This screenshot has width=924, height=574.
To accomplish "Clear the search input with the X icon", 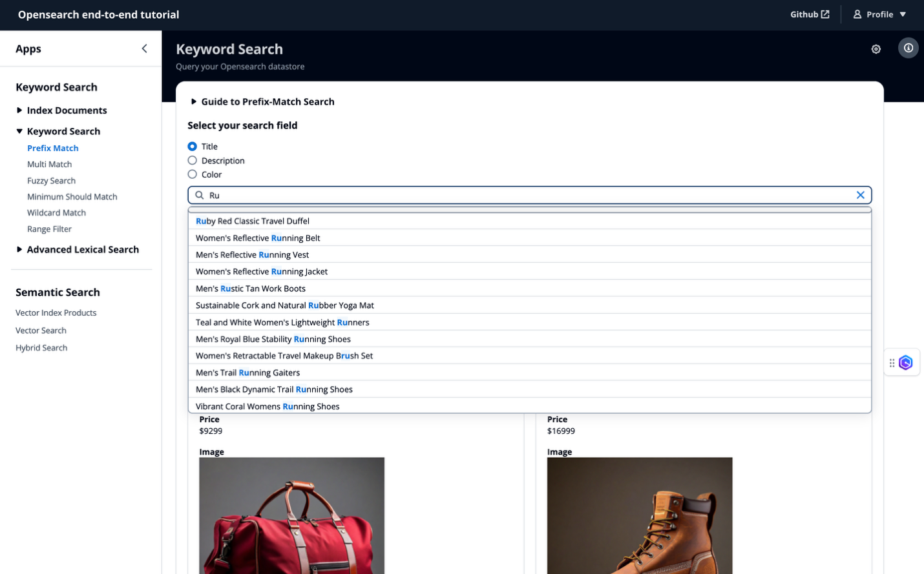I will [861, 195].
